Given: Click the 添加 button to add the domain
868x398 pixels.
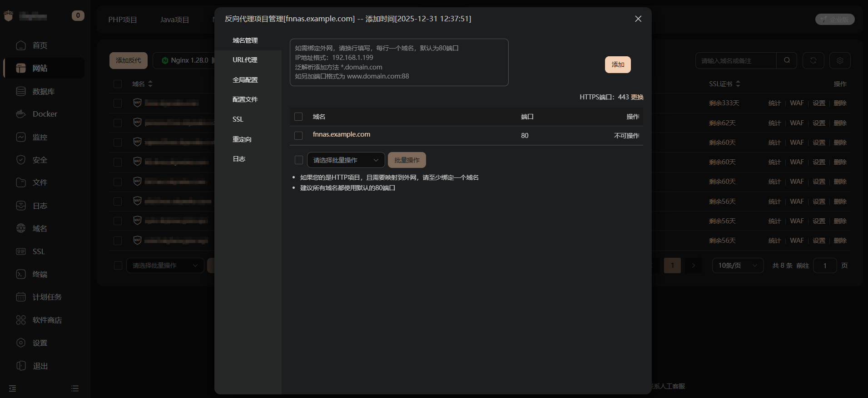Looking at the screenshot, I should click(618, 64).
